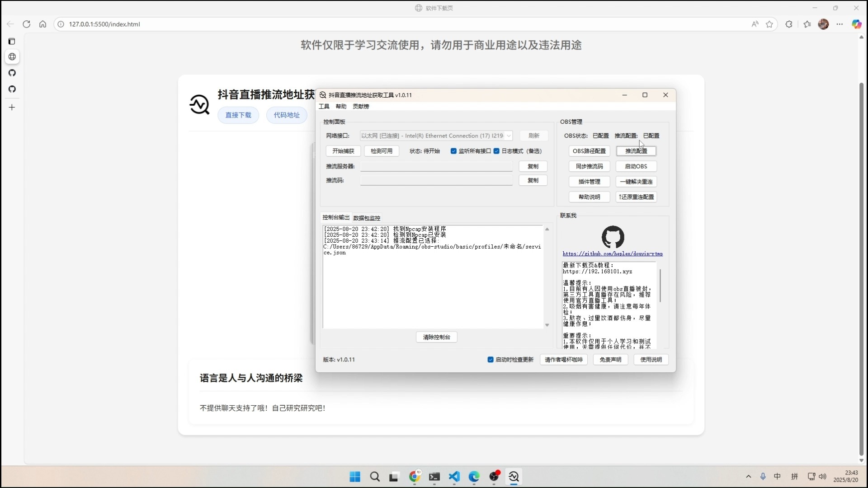Click GitHub logo in contact panel

pyautogui.click(x=613, y=237)
